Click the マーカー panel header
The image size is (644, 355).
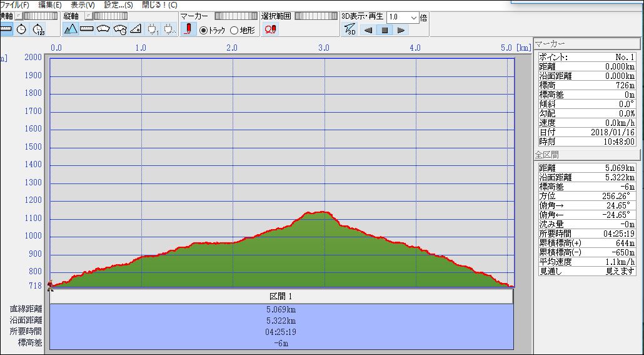click(587, 44)
